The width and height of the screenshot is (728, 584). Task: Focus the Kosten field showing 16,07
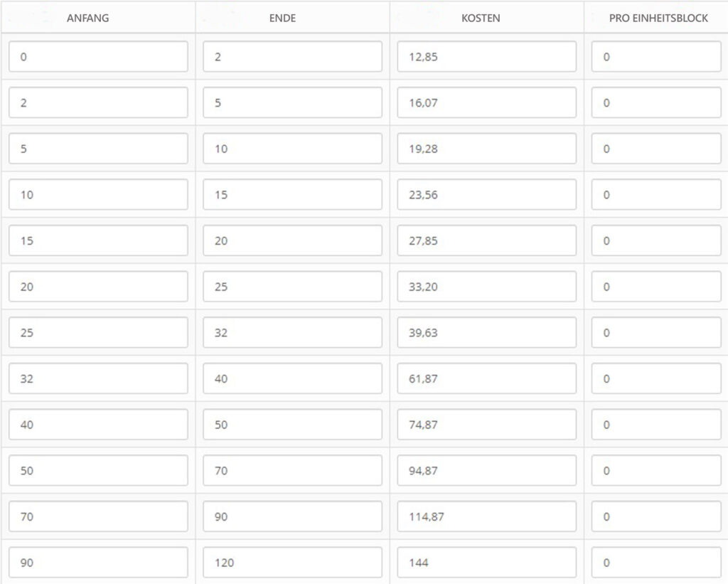[x=486, y=102]
